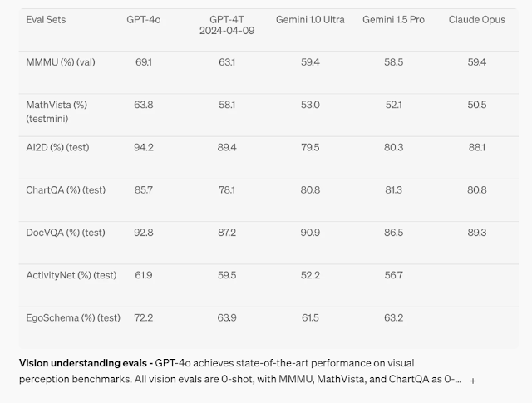The image size is (532, 403).
Task: Select the GPT-4T 2024-04-09 column header
Action: click(x=227, y=25)
